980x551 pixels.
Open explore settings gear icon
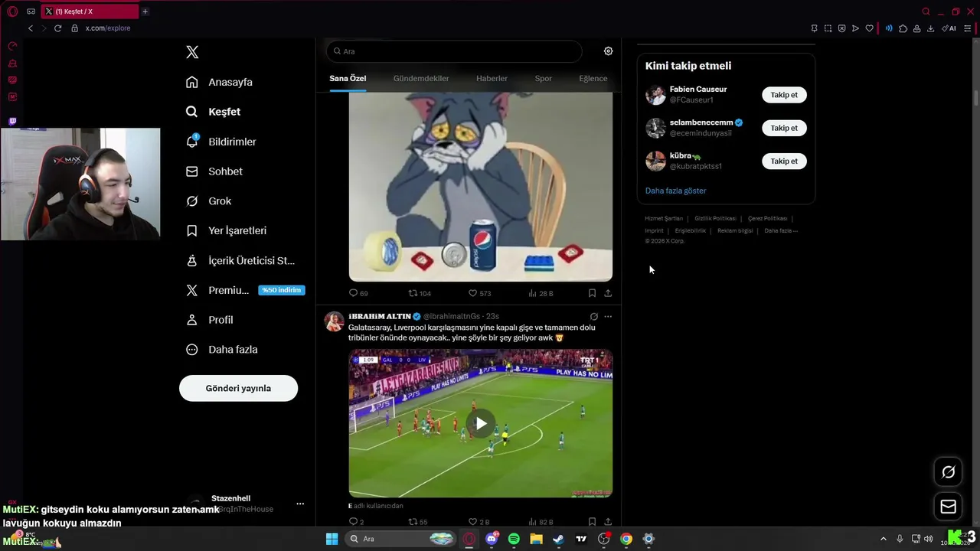point(608,51)
